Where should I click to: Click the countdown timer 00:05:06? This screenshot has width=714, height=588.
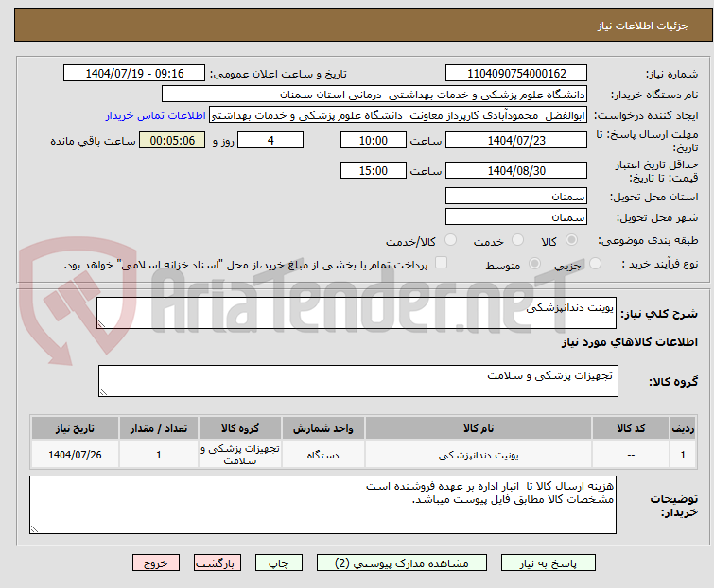point(172,140)
